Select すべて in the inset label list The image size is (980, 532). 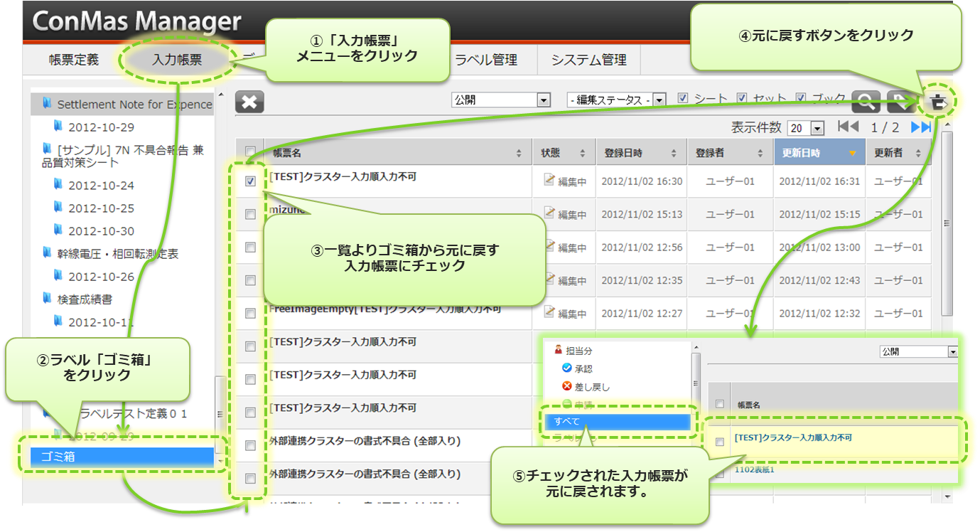click(615, 422)
